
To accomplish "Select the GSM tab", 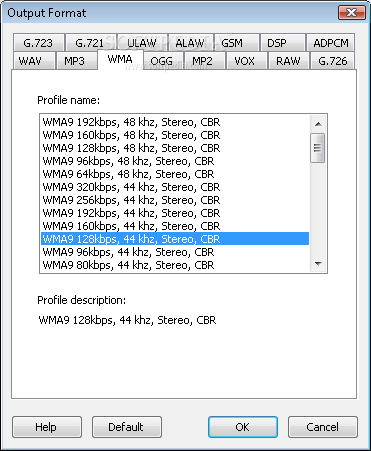I will (x=236, y=43).
